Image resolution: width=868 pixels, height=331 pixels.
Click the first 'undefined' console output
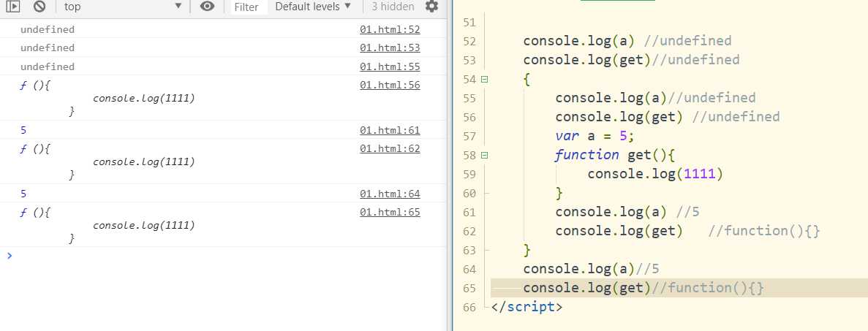click(47, 30)
